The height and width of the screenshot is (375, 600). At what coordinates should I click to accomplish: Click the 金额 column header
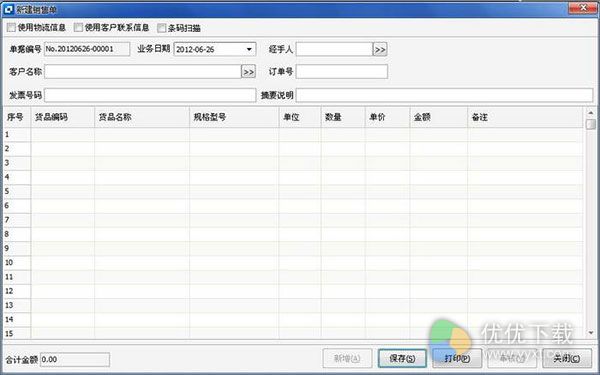pyautogui.click(x=439, y=117)
